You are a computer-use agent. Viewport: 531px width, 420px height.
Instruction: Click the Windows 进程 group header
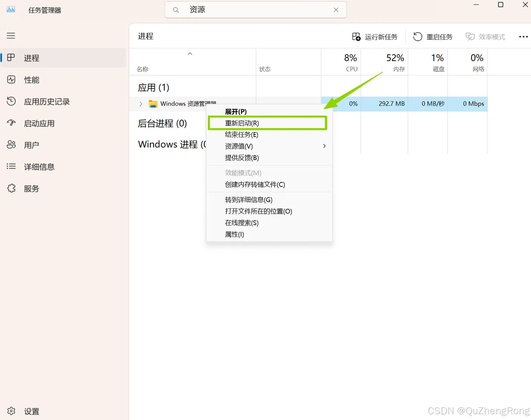coord(172,144)
